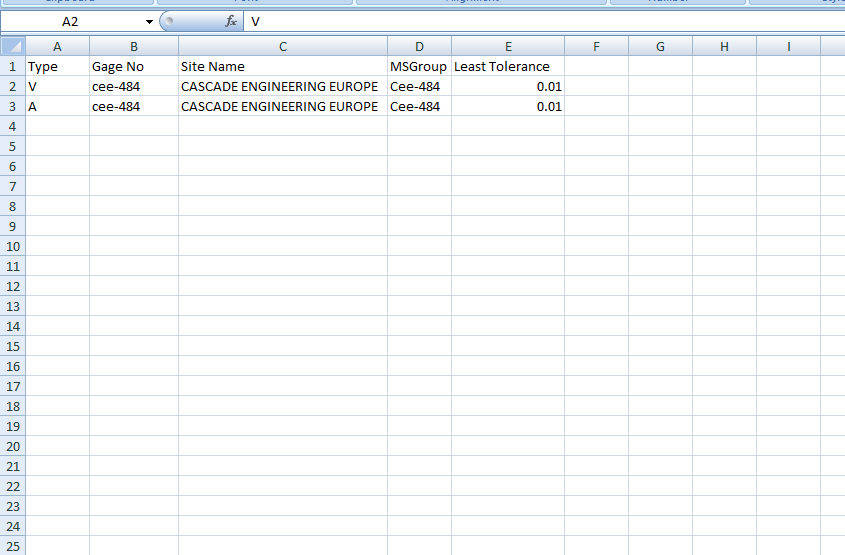Screen dimensions: 845x555
Task: Click the Least Tolerance header cell
Action: 508,66
